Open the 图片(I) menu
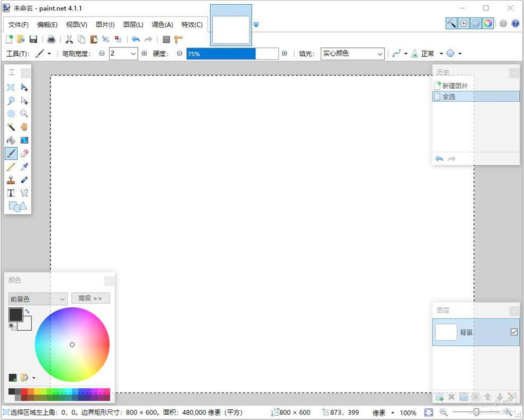The width and height of the screenshot is (524, 420). point(105,24)
